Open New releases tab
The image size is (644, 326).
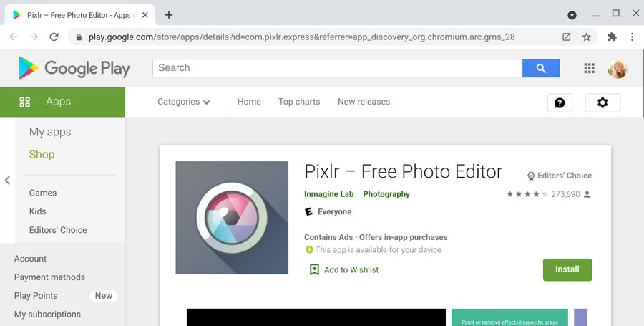364,102
